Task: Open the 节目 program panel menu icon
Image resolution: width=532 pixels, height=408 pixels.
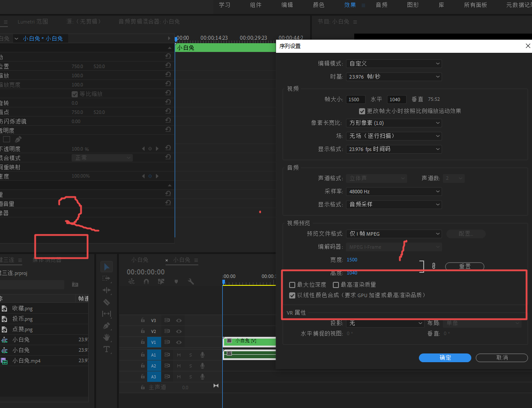Action: click(x=355, y=21)
